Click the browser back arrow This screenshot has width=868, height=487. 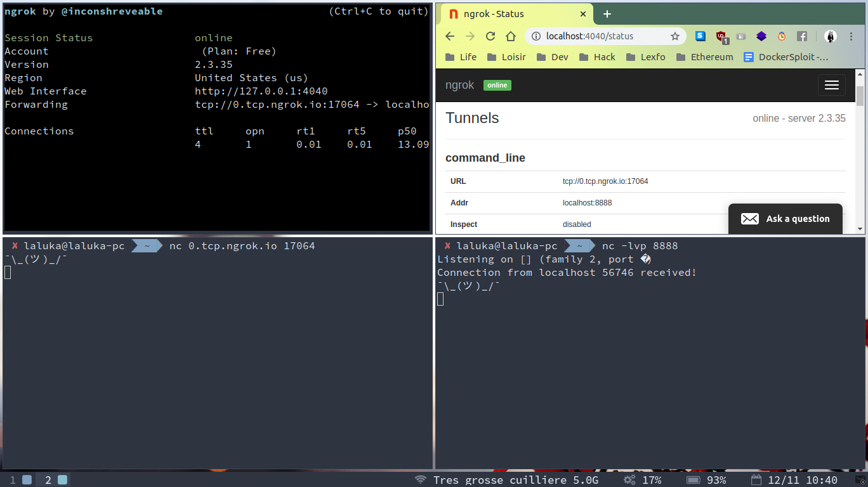pyautogui.click(x=450, y=36)
